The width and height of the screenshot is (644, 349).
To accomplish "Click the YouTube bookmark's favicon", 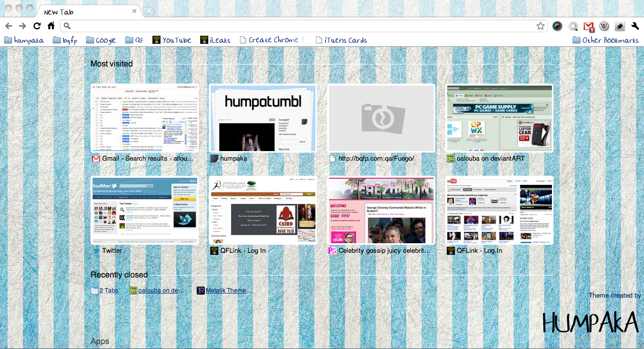I will (156, 40).
